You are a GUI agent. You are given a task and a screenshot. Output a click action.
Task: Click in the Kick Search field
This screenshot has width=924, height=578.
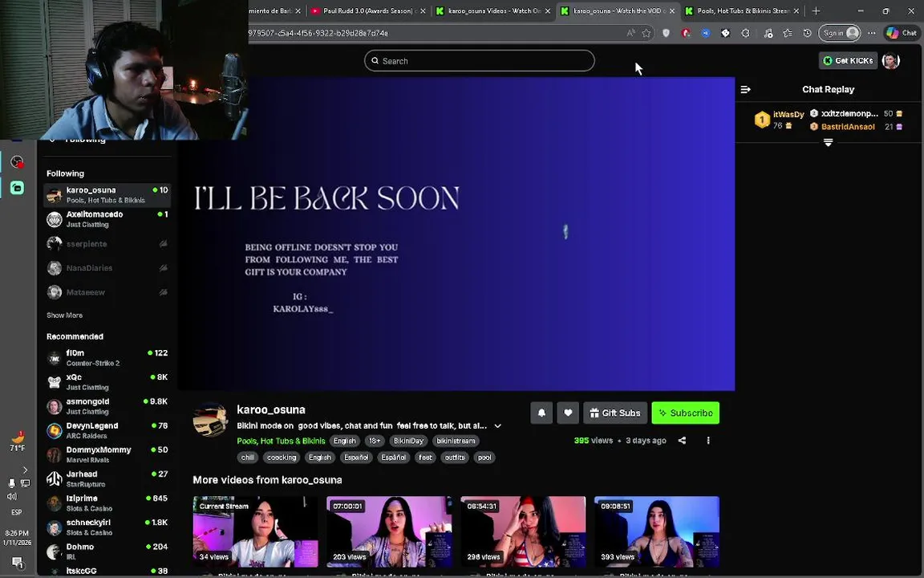[x=479, y=61]
